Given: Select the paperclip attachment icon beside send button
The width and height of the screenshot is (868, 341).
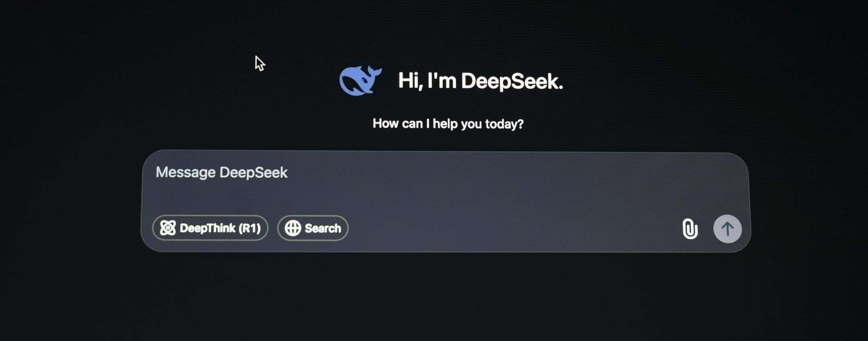Looking at the screenshot, I should (x=690, y=229).
